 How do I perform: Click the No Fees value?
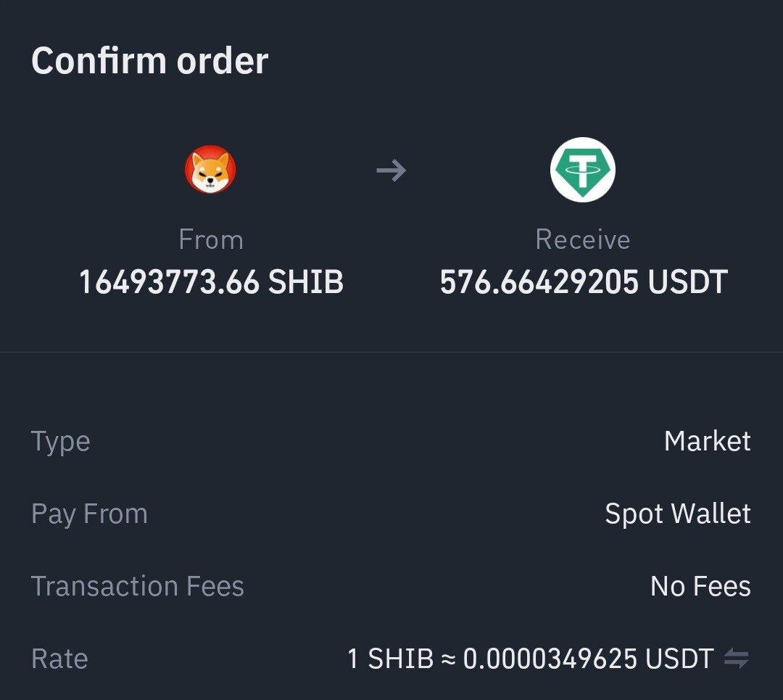click(x=700, y=586)
